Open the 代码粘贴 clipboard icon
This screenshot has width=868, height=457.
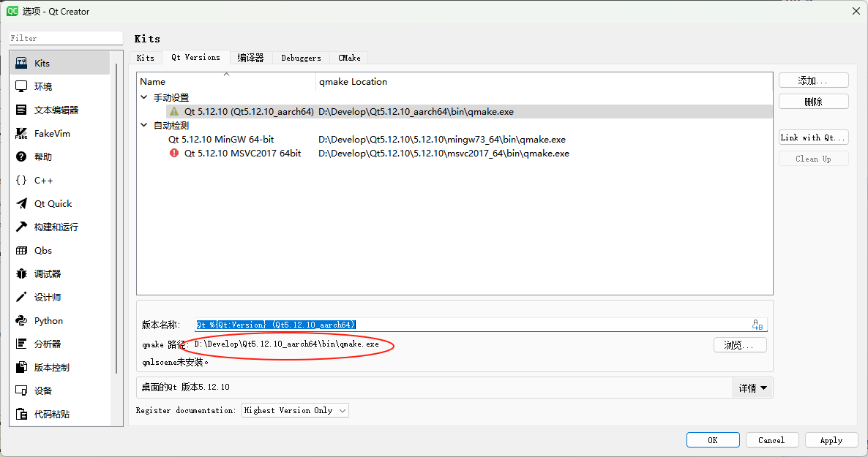(x=21, y=414)
